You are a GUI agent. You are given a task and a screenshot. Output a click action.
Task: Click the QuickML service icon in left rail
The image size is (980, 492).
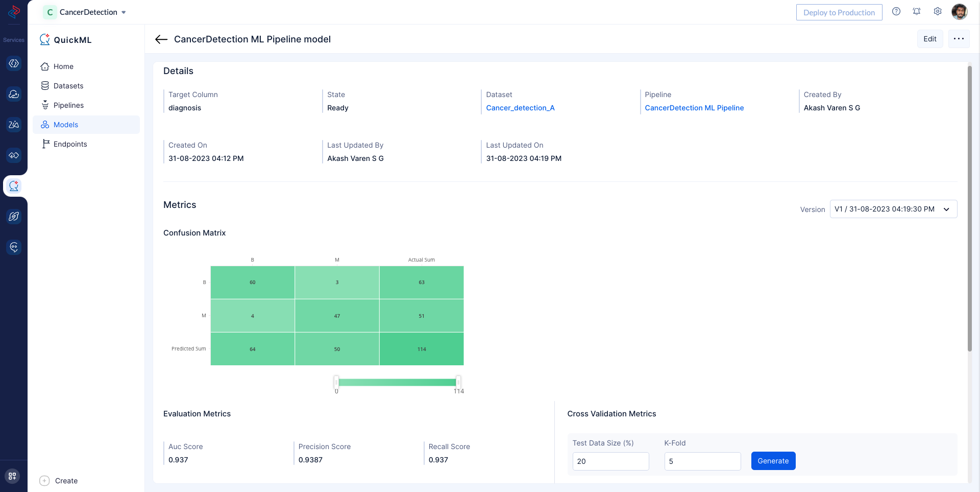14,186
